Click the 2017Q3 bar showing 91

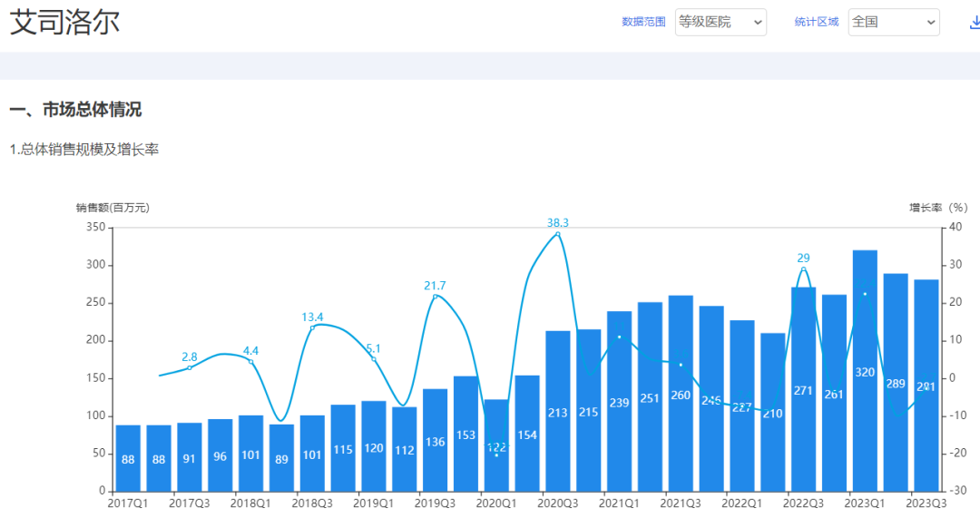coord(190,456)
